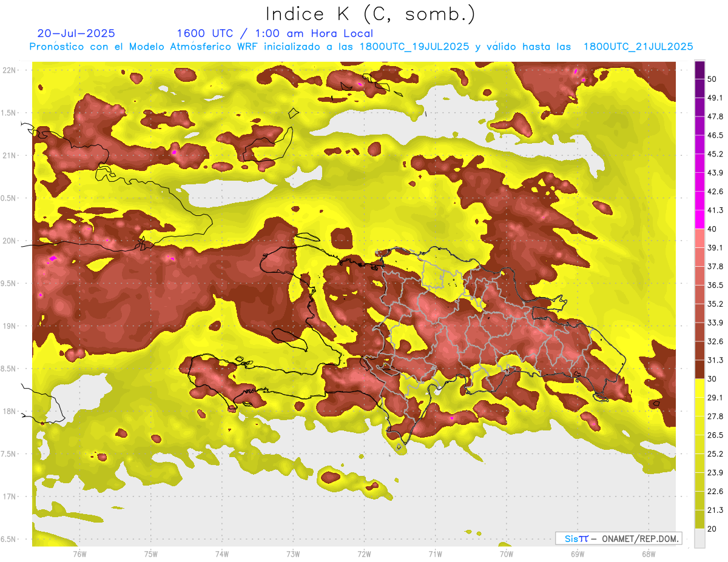Image resolution: width=728 pixels, height=562 pixels.
Task: Click the '30' color scale label
Action: click(712, 379)
